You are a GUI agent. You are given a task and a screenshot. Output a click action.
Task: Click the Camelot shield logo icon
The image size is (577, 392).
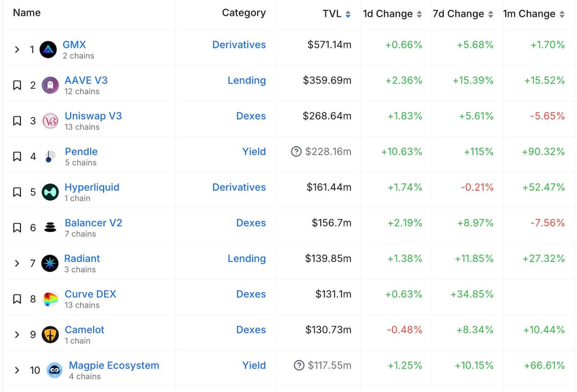50,335
